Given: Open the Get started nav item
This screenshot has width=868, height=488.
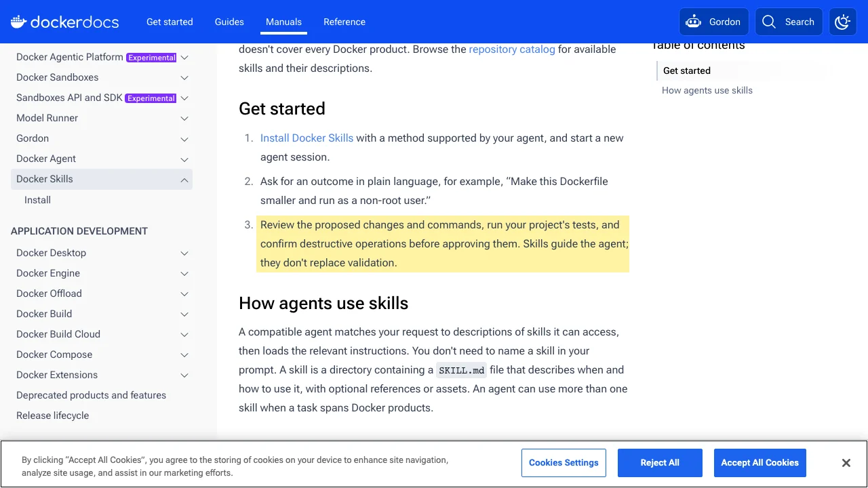Looking at the screenshot, I should 170,22.
